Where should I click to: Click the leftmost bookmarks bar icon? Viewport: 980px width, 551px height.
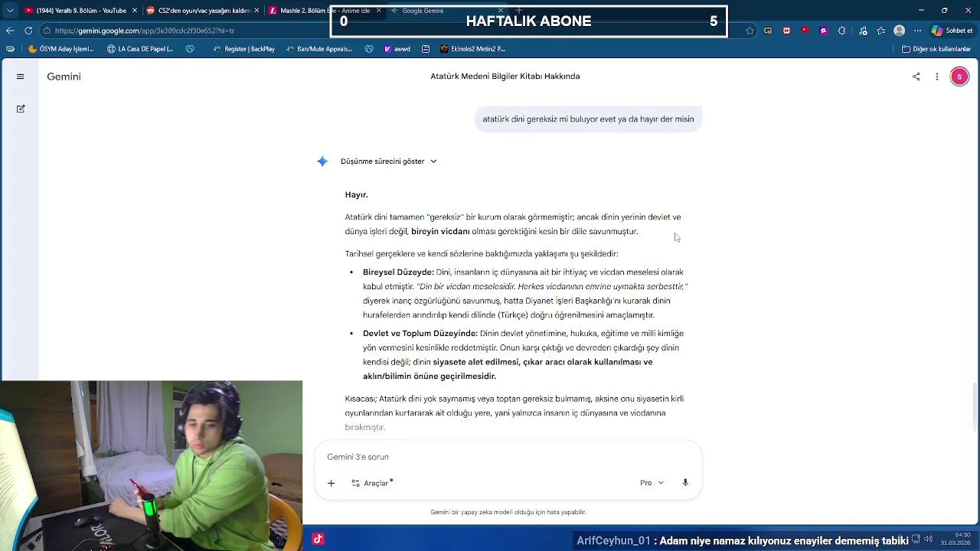pyautogui.click(x=9, y=49)
